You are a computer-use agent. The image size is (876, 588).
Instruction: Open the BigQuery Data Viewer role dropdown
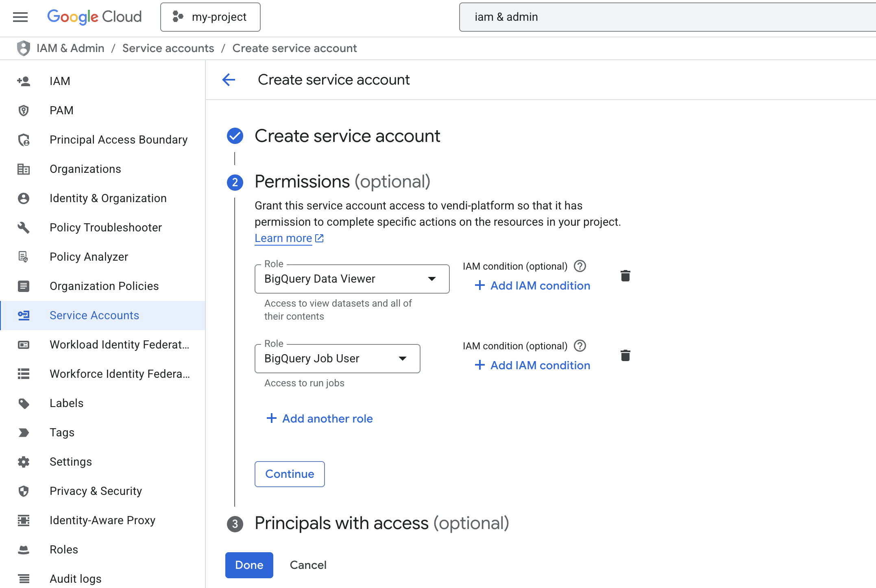[432, 279]
